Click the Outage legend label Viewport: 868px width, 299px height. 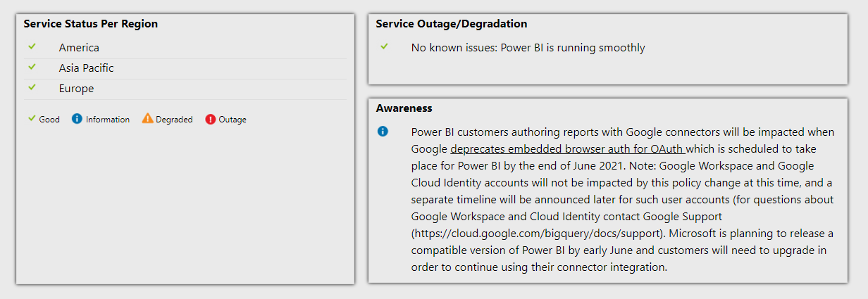click(232, 120)
